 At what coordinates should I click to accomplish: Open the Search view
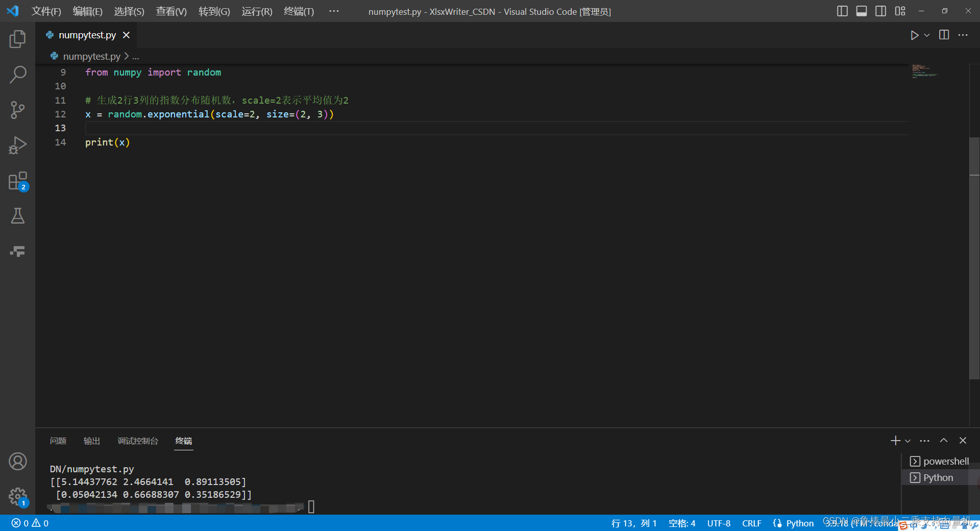tap(17, 75)
